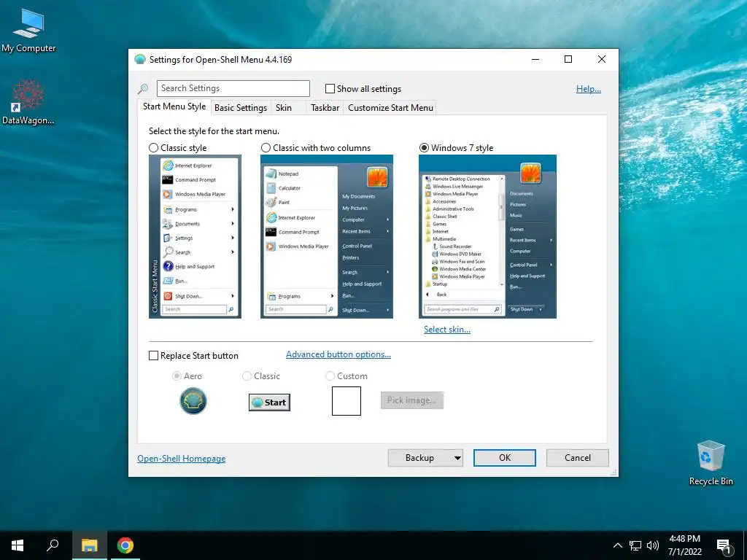Select the Custom button radio option
This screenshot has width=747, height=560.
330,376
